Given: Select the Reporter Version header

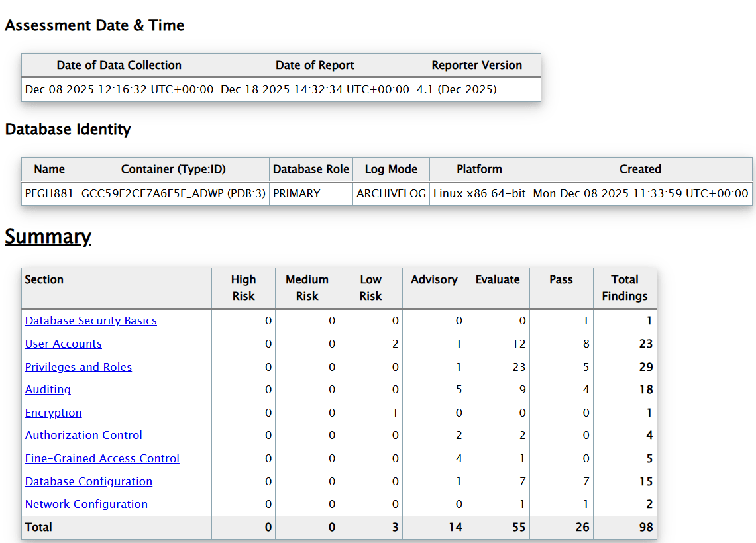Looking at the screenshot, I should pos(477,65).
